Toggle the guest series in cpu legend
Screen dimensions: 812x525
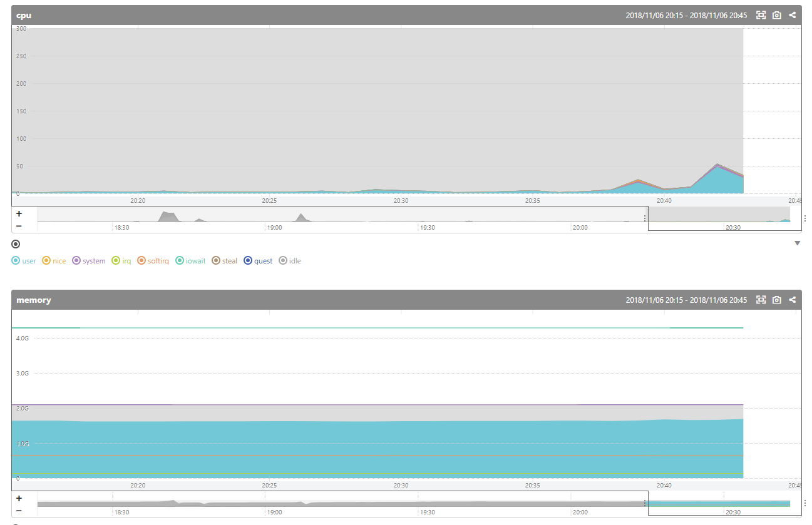tap(258, 261)
